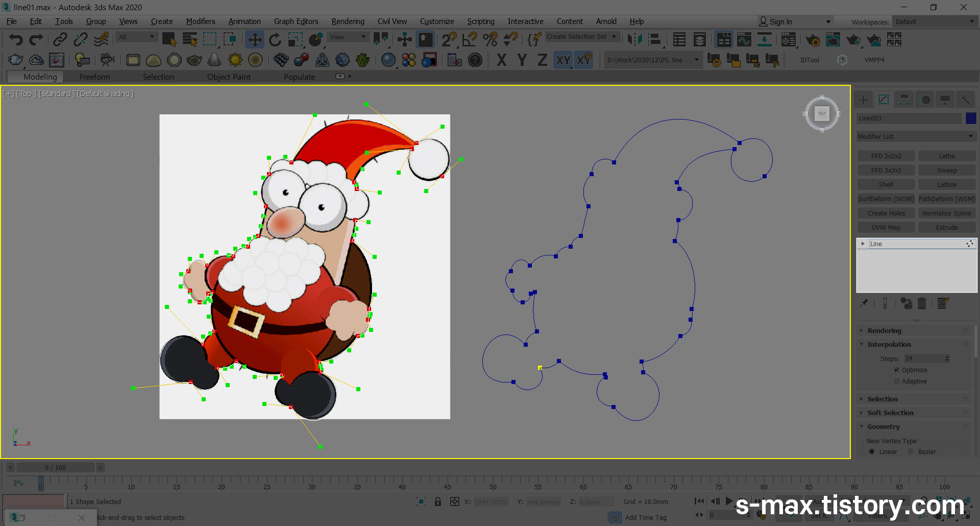Open the Hierarchy command panel tab

(x=904, y=100)
